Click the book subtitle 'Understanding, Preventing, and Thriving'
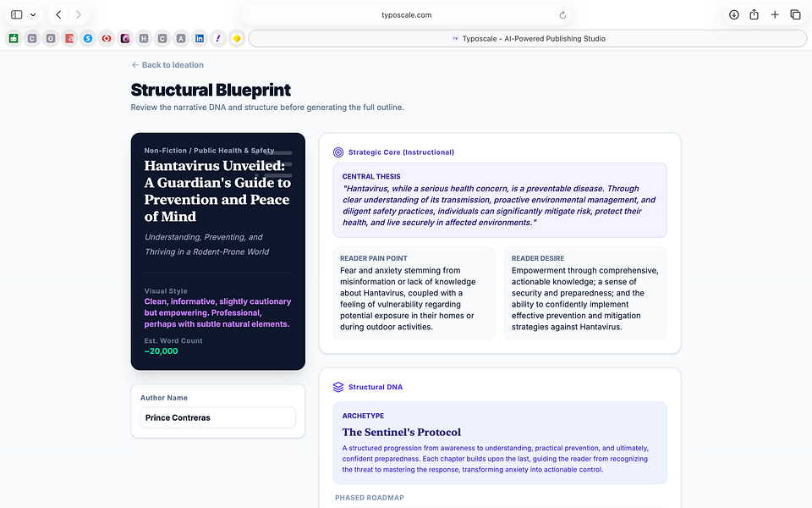This screenshot has width=812, height=508. click(206, 244)
